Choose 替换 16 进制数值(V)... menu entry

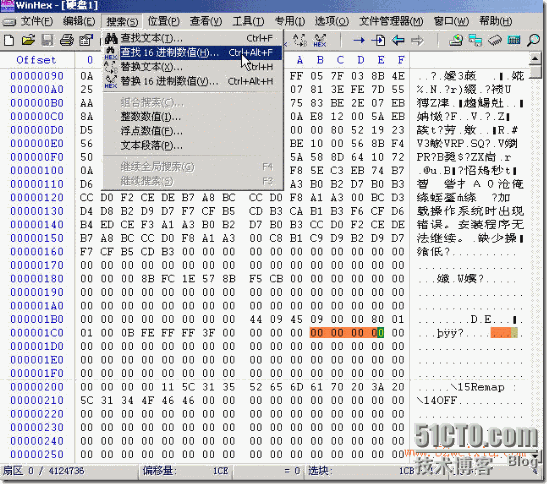[193, 81]
